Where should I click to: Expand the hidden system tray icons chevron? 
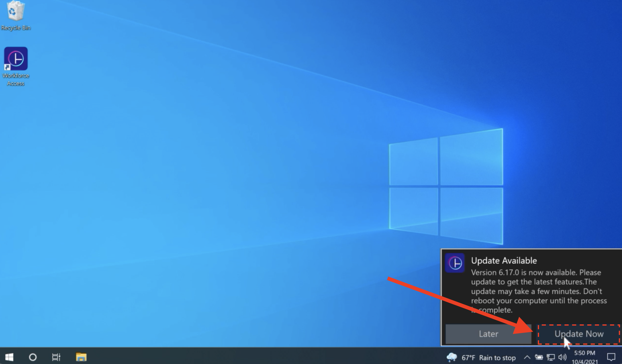click(527, 357)
